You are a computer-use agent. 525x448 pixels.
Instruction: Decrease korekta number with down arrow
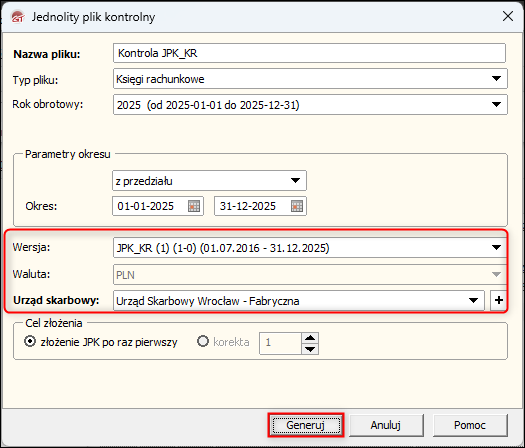pos(310,349)
